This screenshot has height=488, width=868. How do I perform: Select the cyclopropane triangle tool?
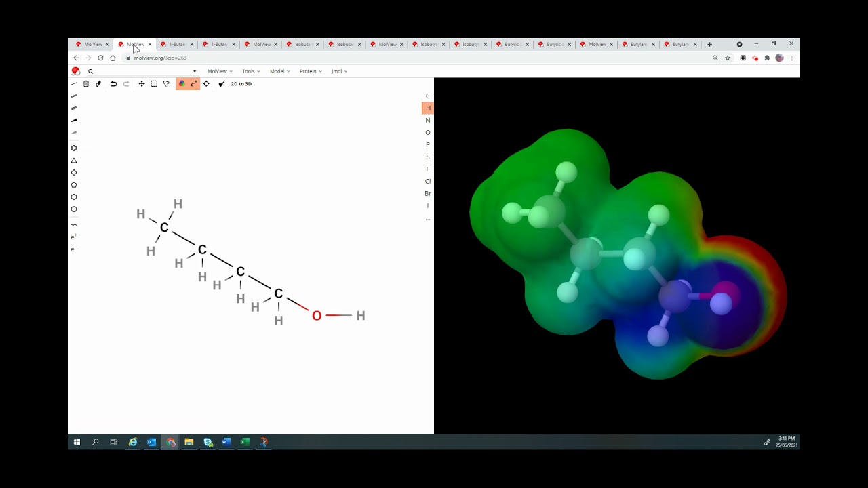point(74,161)
